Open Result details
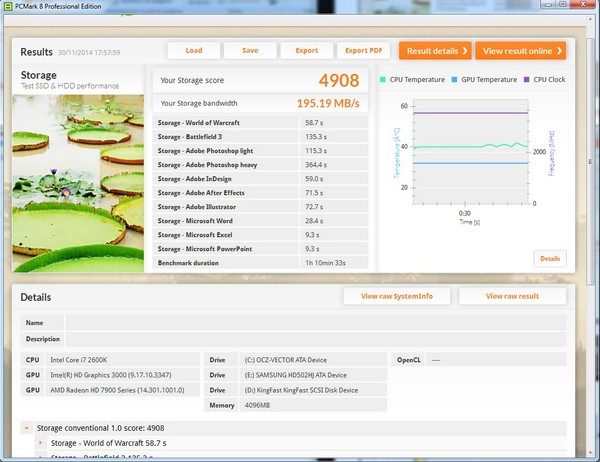Viewport: 600px width, 462px height. [x=435, y=51]
